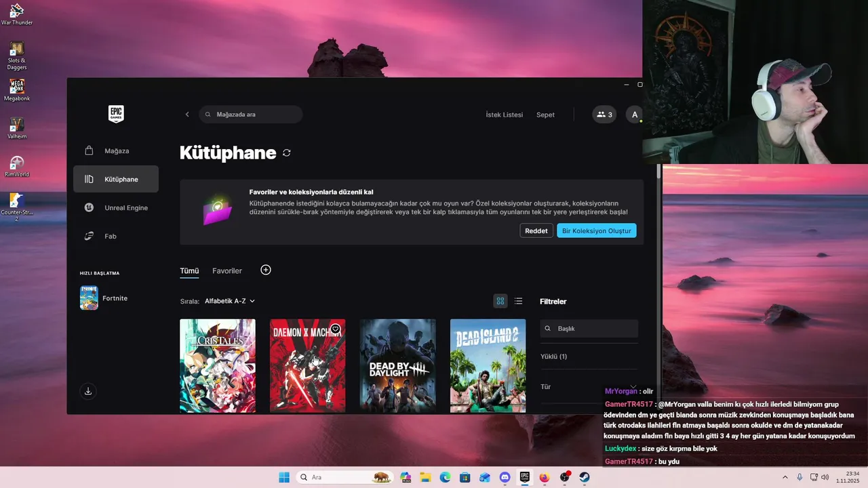
Task: Go back with the left arrow
Action: tap(187, 115)
